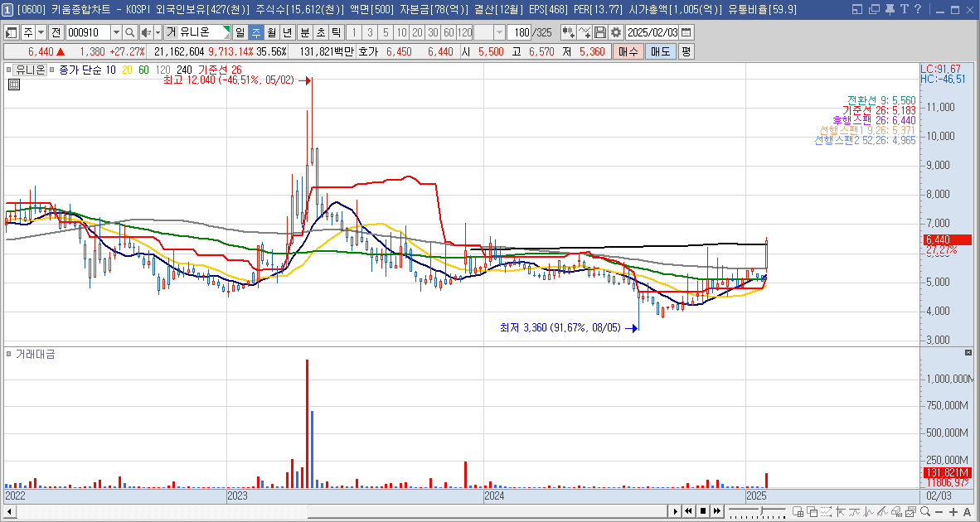Click the speaker sound icon

[146, 32]
